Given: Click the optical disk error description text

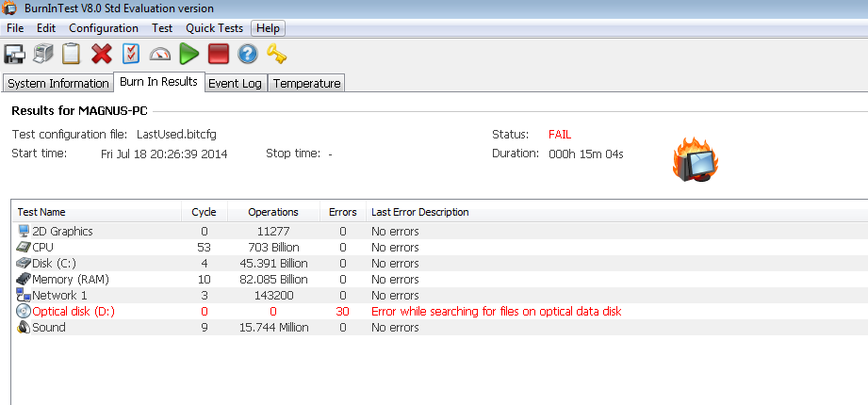Looking at the screenshot, I should pyautogui.click(x=497, y=312).
